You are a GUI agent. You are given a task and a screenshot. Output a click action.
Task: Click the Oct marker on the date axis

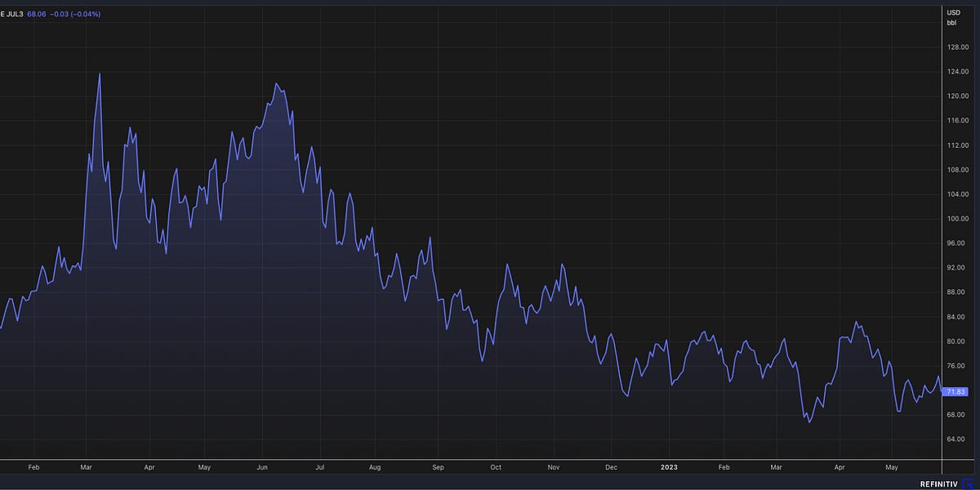[x=495, y=467]
